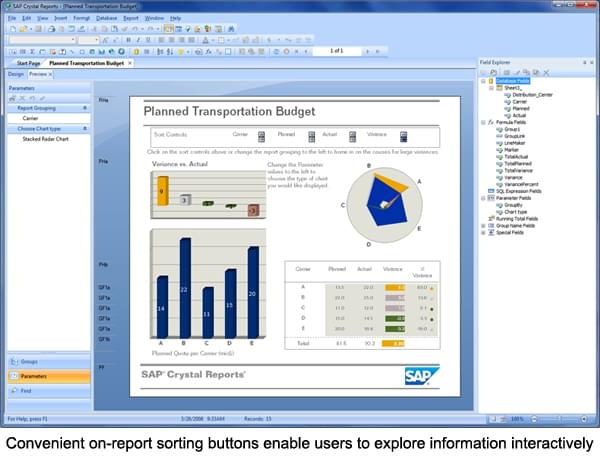Open the font name dropdown
The image size is (600, 457).
coord(73,40)
